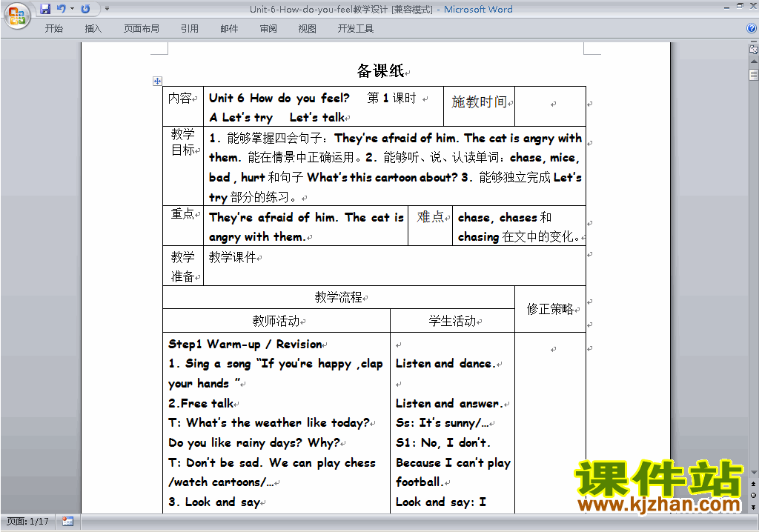Undo the last action

coord(61,9)
